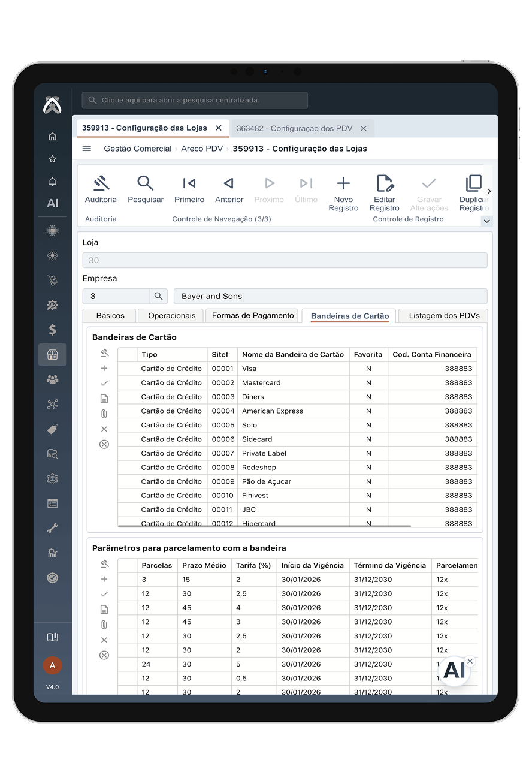This screenshot has width=532, height=784.
Task: Open the hamburger menu beside breadcrumb
Action: coord(87,149)
